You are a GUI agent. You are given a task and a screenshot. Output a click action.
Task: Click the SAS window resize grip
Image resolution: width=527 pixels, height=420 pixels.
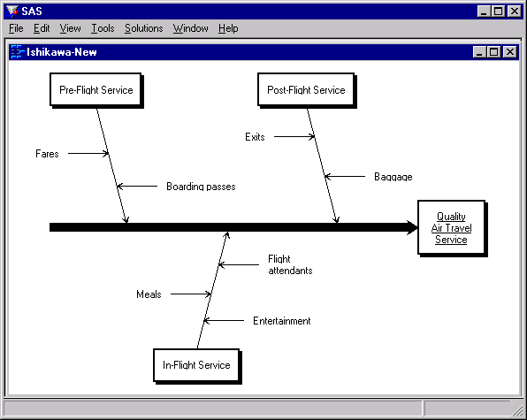click(518, 411)
